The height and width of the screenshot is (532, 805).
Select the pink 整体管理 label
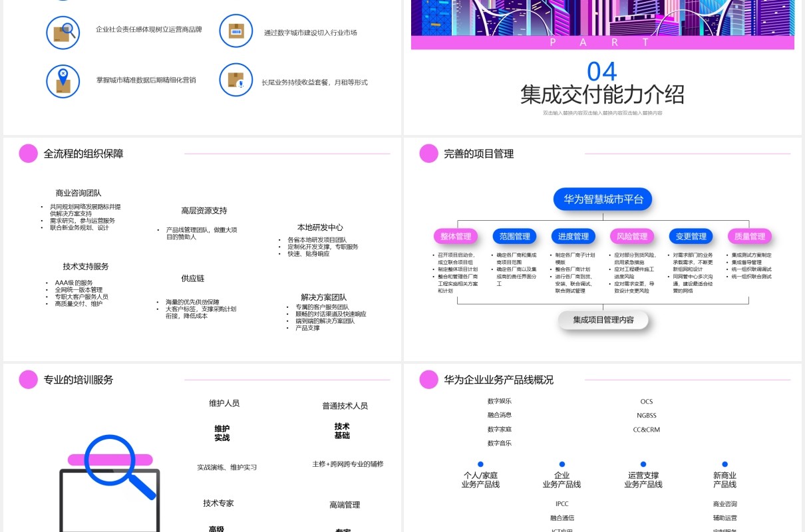[456, 236]
